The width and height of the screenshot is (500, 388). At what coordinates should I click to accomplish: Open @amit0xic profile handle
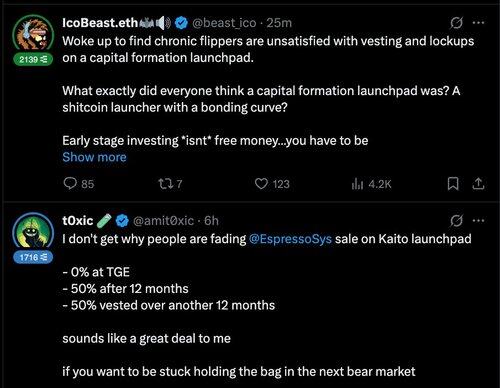(163, 221)
